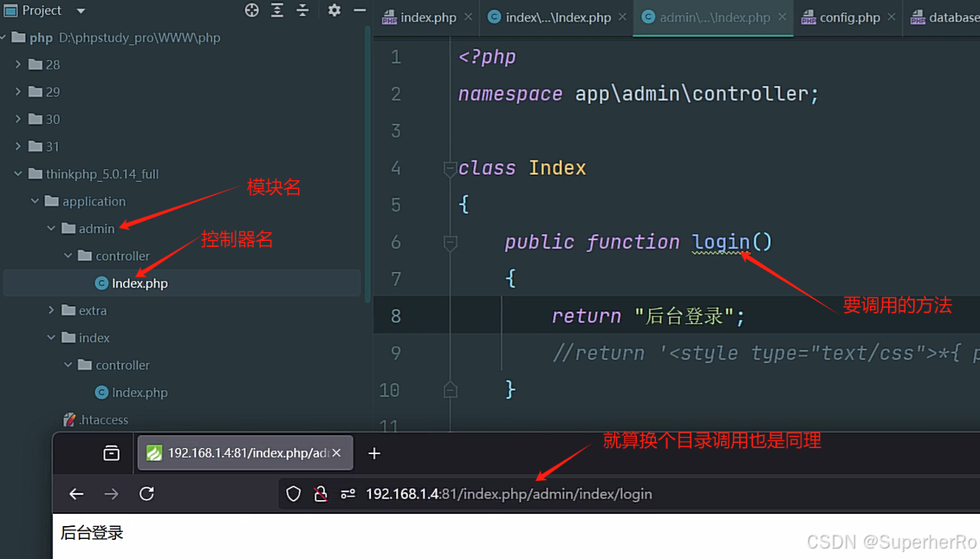Image resolution: width=980 pixels, height=559 pixels.
Task: Collapse the thinkphp_5.0.14_full folder
Action: (18, 174)
